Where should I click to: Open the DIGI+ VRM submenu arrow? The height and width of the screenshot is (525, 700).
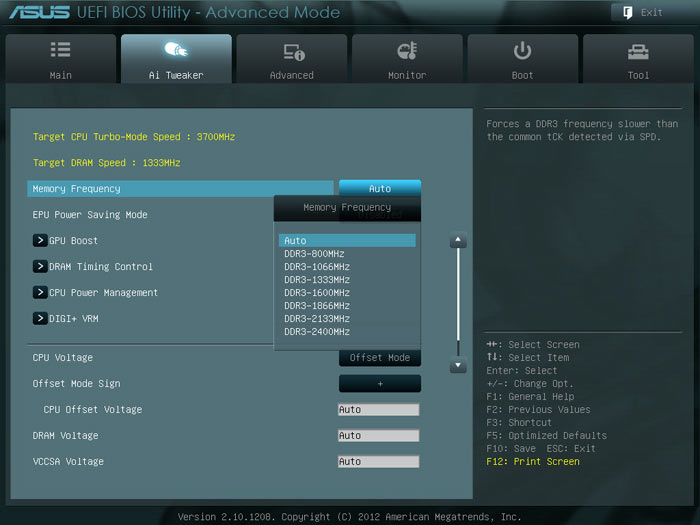coord(40,318)
